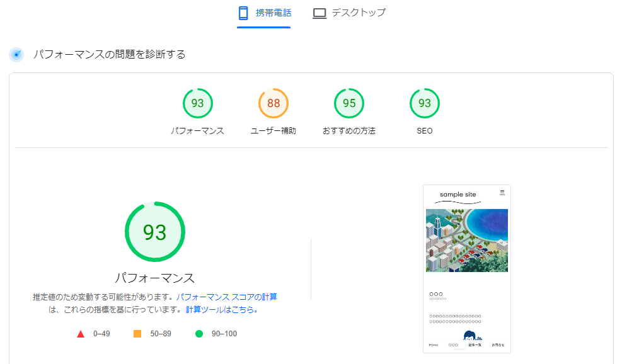Click the large パフォーマンス heading
Viewport: 622px width, 364px height.
coord(154,278)
